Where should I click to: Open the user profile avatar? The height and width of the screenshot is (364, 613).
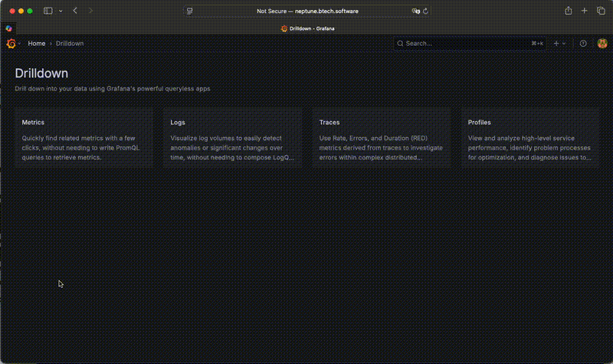tap(602, 44)
